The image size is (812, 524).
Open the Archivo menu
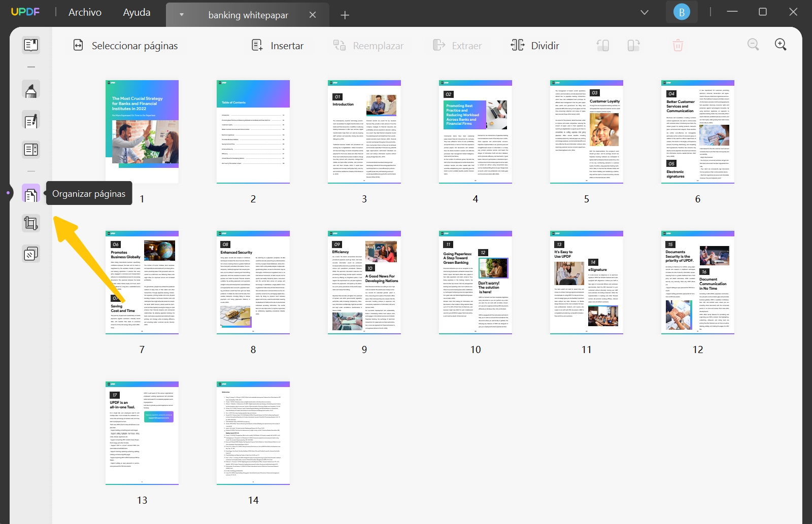[x=84, y=12]
